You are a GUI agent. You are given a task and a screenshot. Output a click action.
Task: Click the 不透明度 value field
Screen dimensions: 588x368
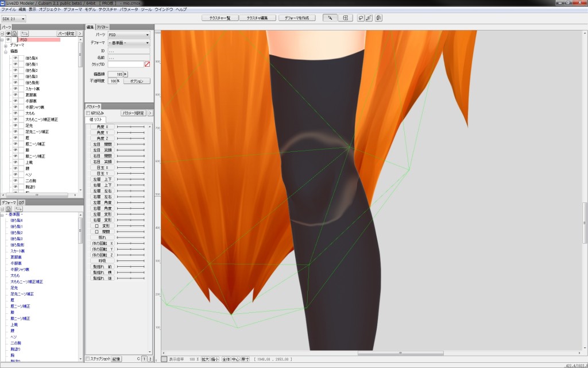(112, 81)
